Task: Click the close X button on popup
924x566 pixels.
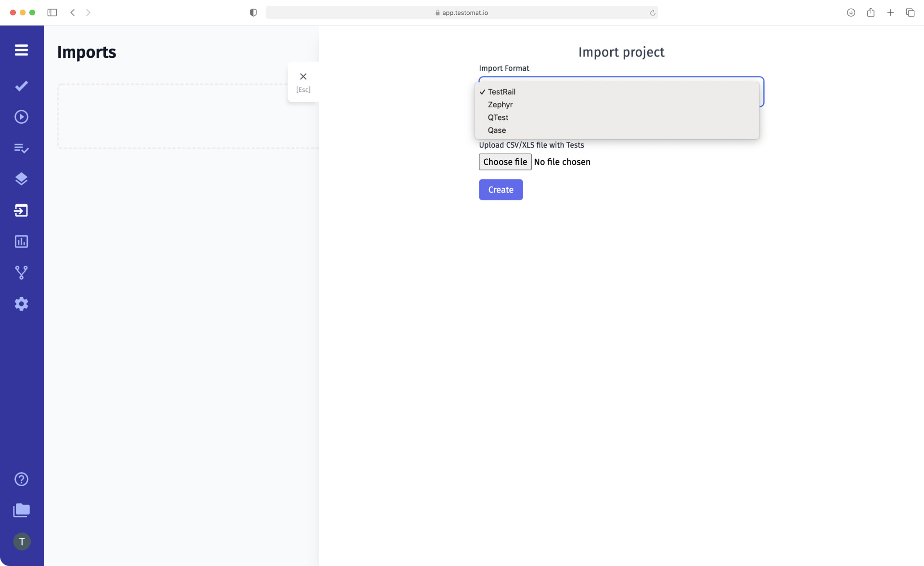Action: [x=303, y=77]
